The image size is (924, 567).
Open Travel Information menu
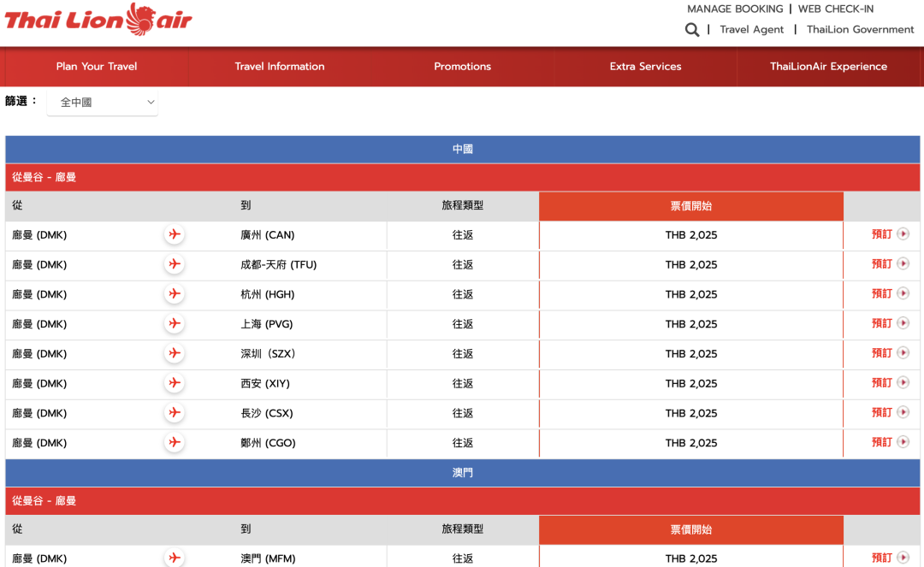[279, 67]
